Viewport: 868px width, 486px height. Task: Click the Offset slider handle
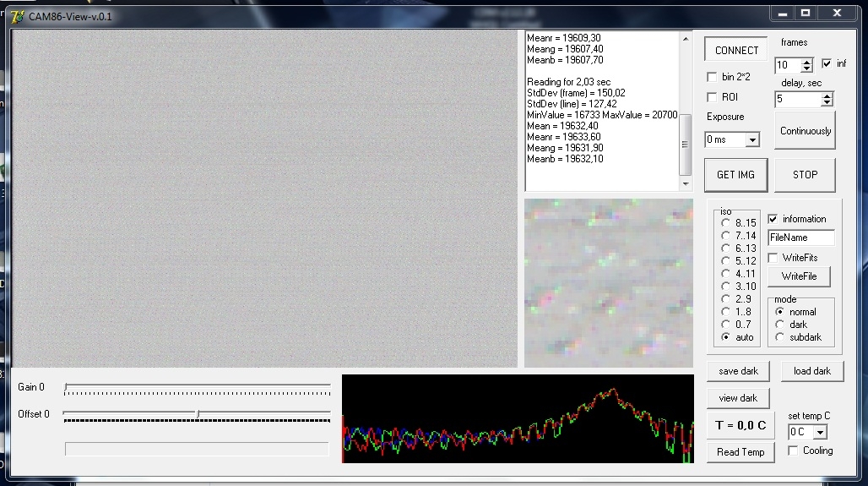point(198,413)
